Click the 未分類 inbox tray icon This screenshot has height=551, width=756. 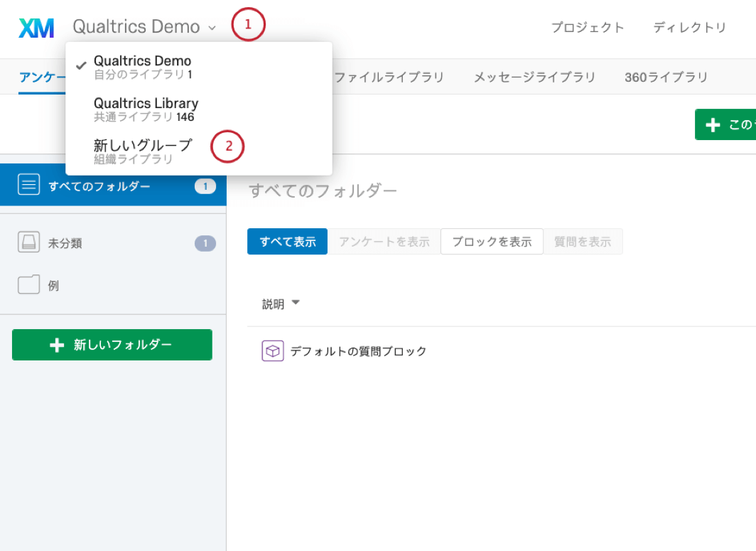[29, 242]
